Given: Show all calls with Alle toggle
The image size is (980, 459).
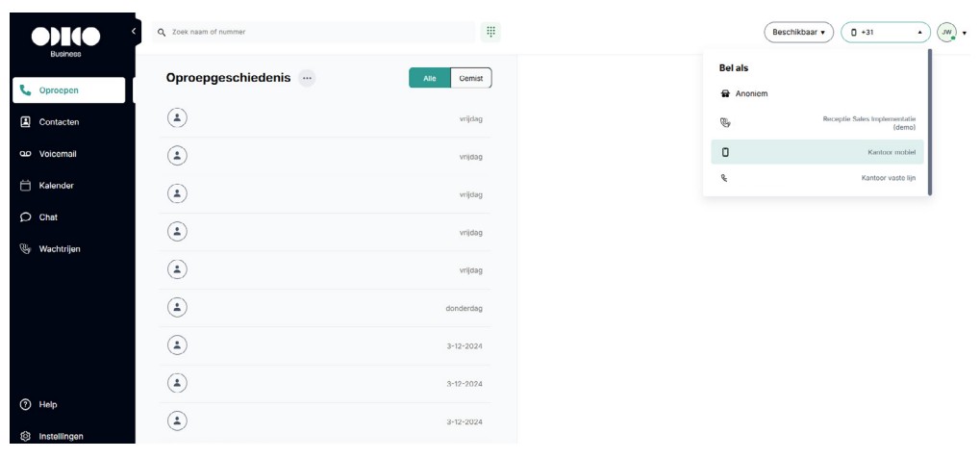Looking at the screenshot, I should click(x=430, y=78).
